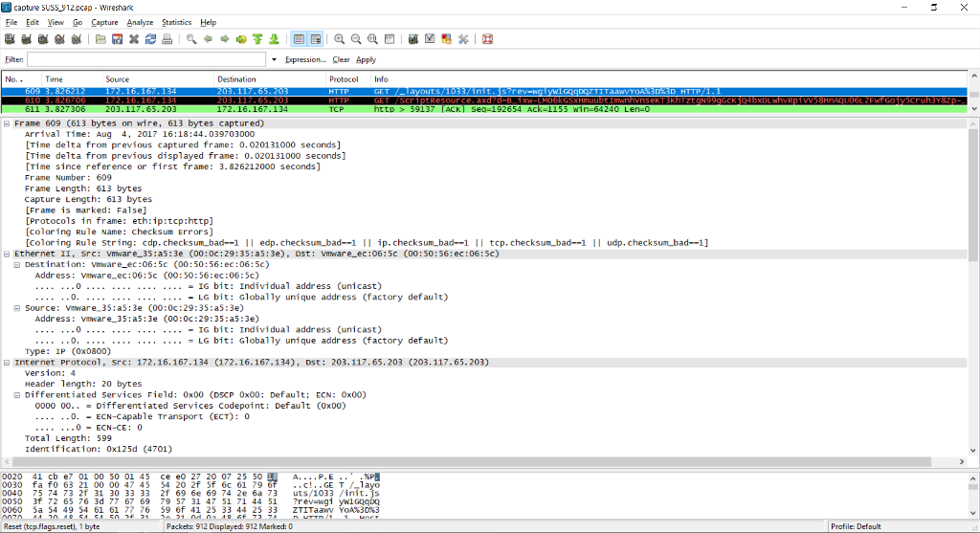Open a capture file with the folder icon
This screenshot has height=533, width=980.
(101, 39)
